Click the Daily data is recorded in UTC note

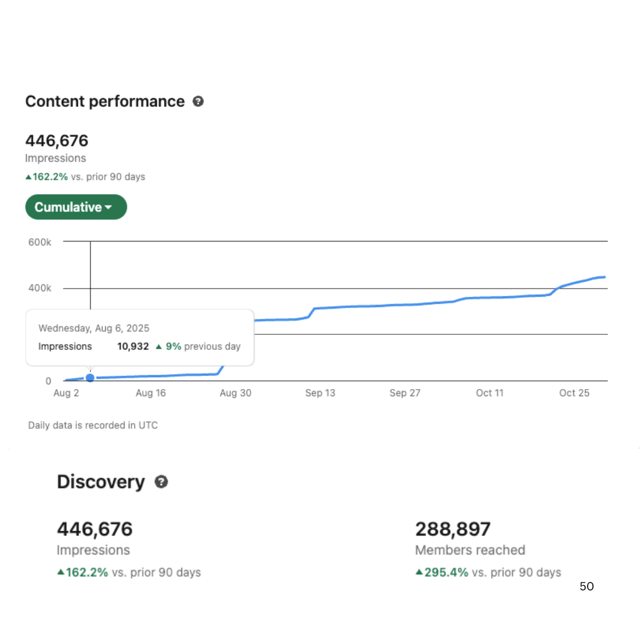[93, 425]
